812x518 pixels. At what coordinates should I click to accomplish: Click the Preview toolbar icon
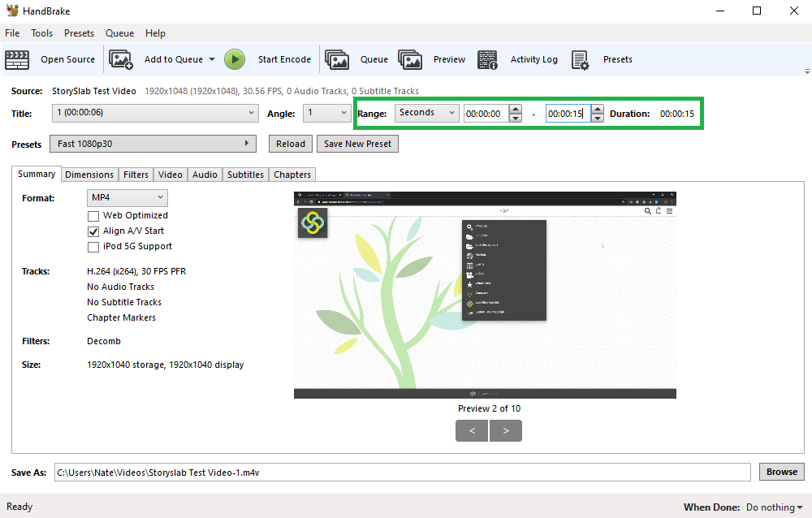tap(410, 59)
